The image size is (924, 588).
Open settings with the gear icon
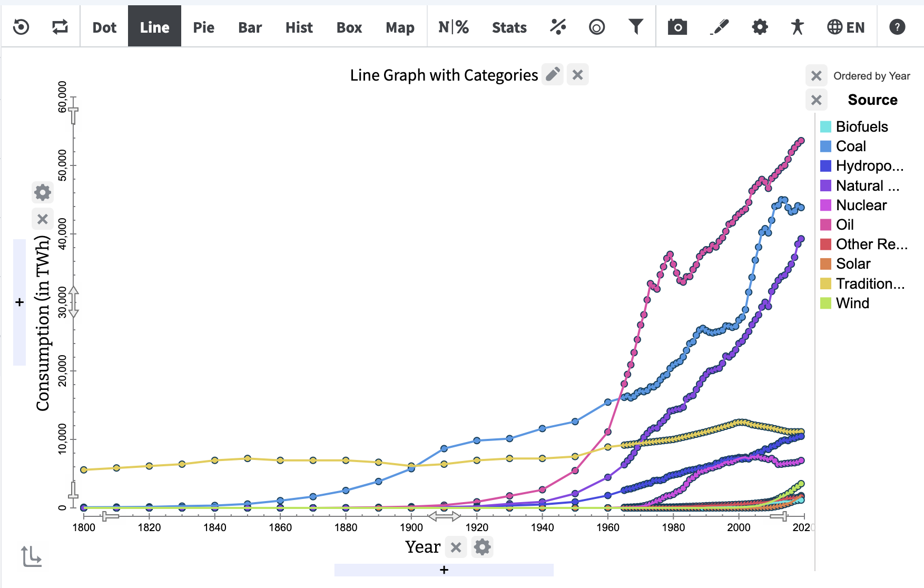click(759, 27)
